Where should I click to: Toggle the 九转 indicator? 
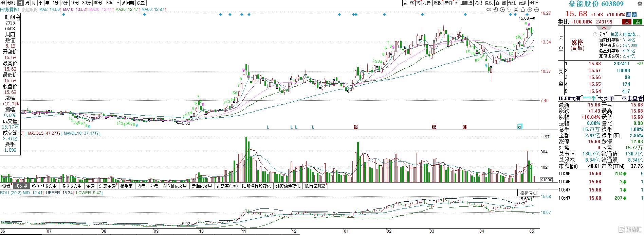click(x=427, y=3)
